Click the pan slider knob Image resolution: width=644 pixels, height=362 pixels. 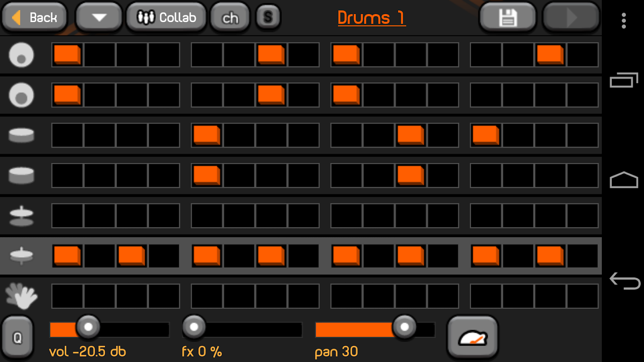click(x=404, y=327)
